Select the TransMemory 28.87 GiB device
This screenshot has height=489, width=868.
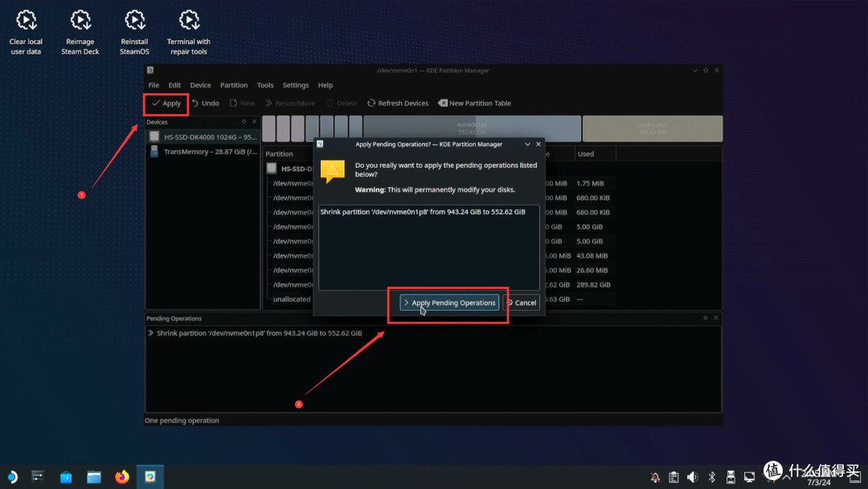point(203,152)
